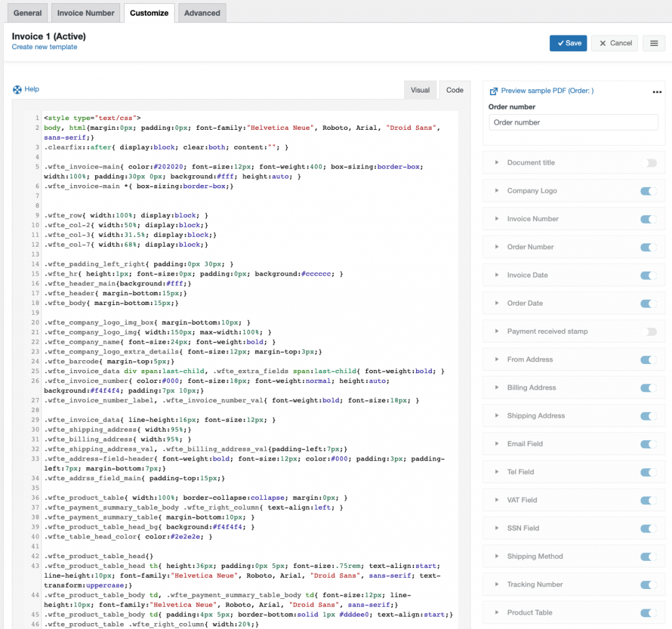Switch off the Order Date toggle
The width and height of the screenshot is (672, 629).
pyautogui.click(x=648, y=304)
